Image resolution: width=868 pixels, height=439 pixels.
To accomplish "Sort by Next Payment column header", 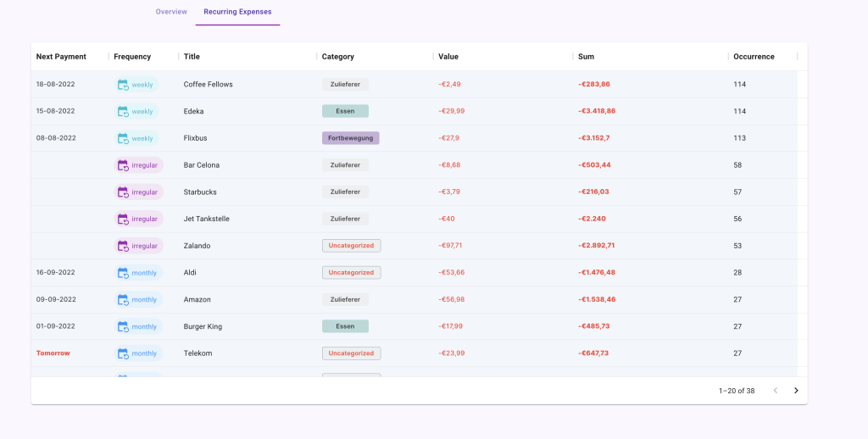I will coord(61,57).
